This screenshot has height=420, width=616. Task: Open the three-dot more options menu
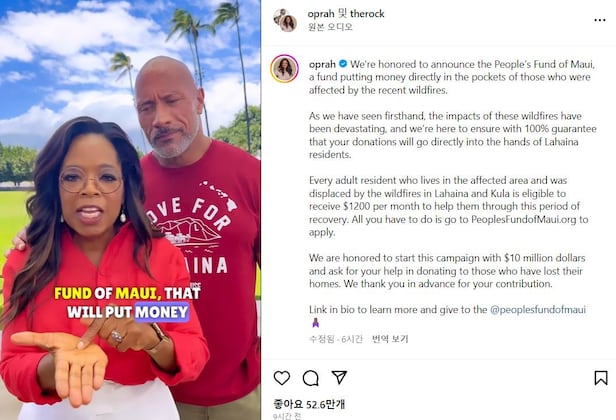point(600,20)
